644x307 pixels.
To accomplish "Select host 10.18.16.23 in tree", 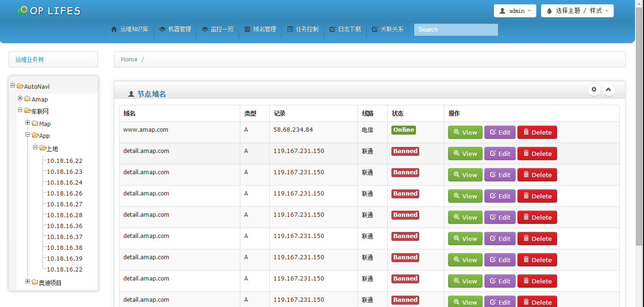I will 64,172.
